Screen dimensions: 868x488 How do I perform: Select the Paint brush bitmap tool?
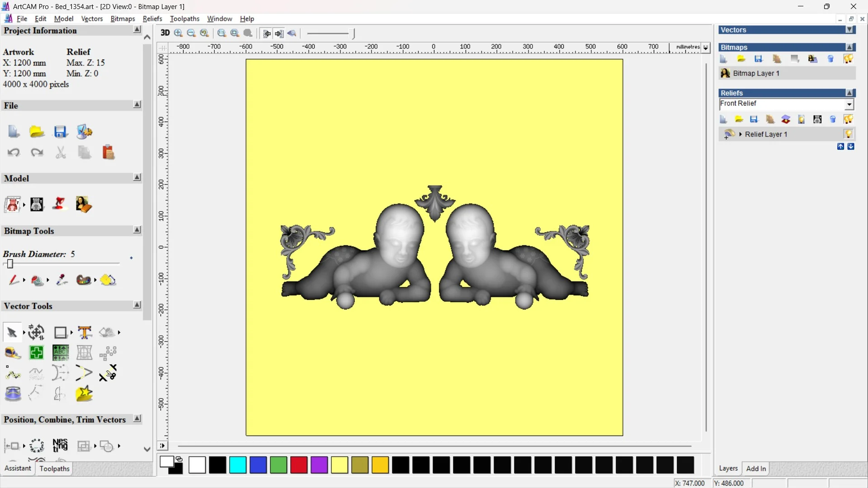(14, 280)
